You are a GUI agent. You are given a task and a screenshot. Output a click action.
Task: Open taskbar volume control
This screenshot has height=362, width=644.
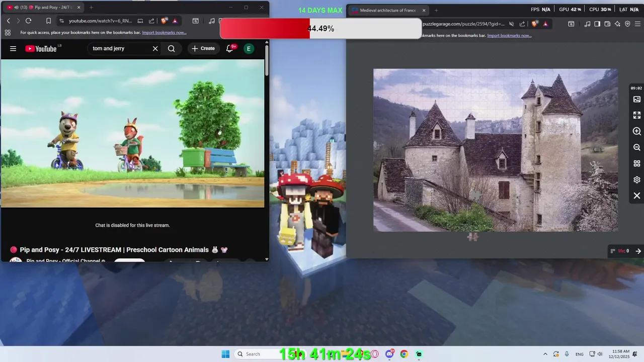600,354
